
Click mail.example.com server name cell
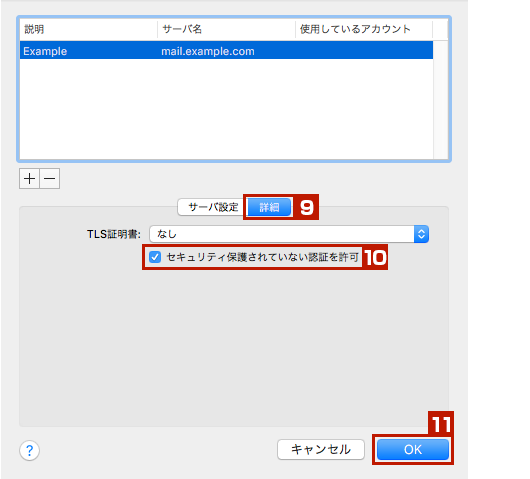pyautogui.click(x=208, y=51)
